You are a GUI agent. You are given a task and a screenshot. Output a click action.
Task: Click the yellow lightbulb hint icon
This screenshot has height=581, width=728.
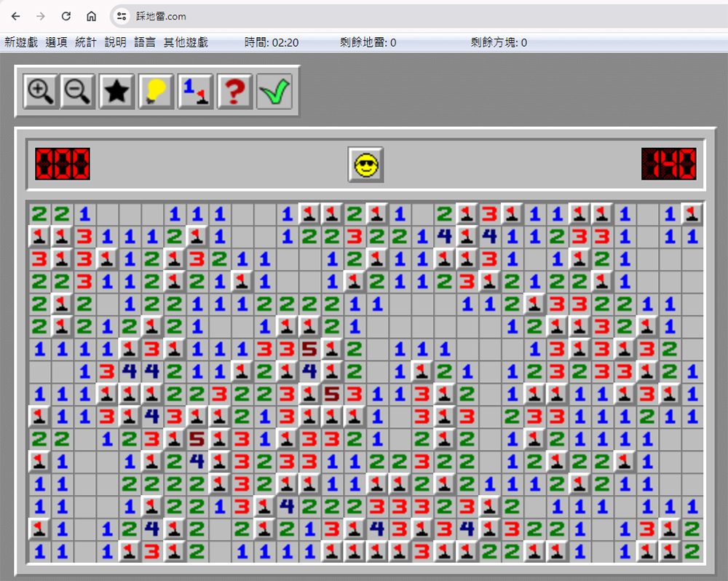[x=156, y=91]
